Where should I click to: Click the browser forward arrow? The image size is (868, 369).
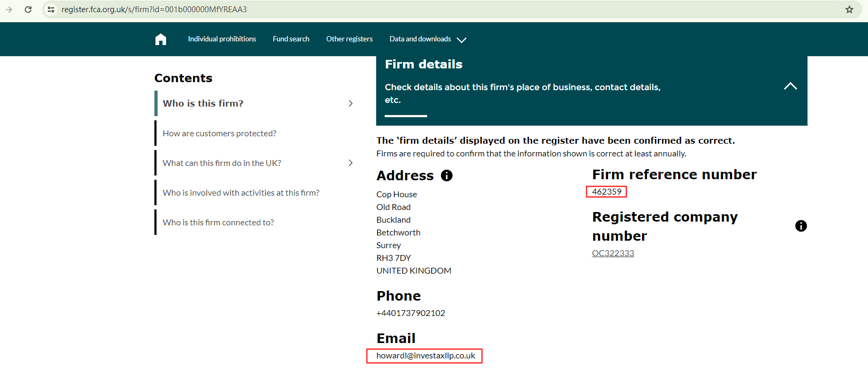pos(9,10)
